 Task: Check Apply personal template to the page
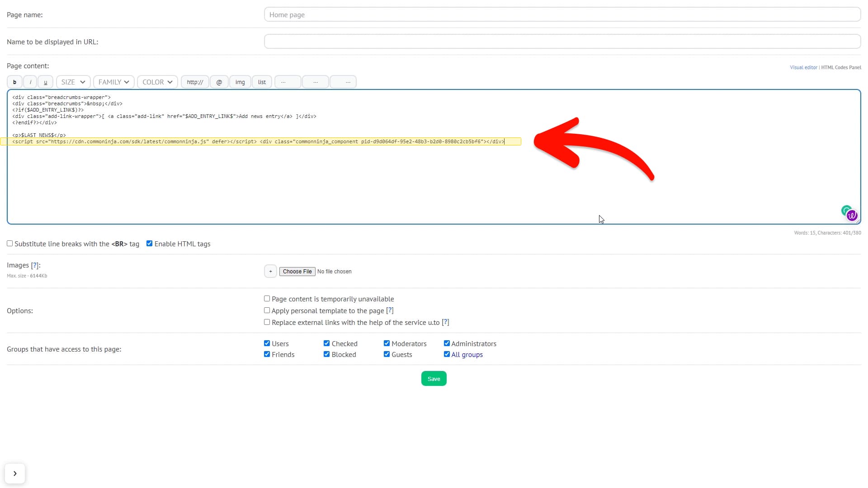click(267, 310)
